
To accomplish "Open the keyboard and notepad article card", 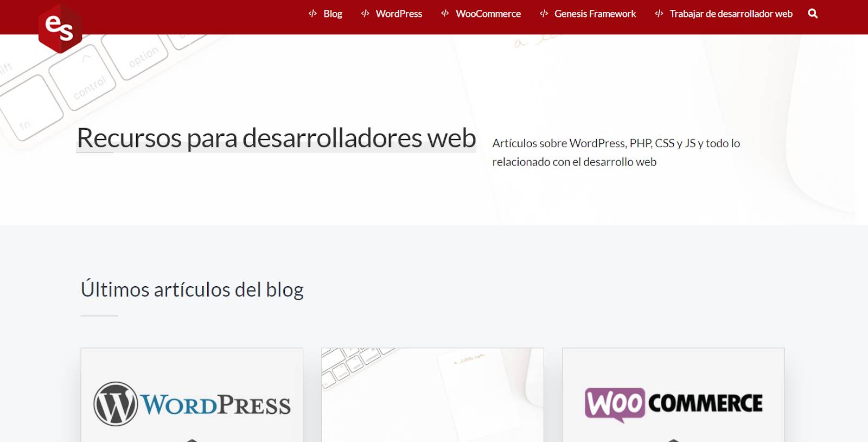I will click(432, 395).
